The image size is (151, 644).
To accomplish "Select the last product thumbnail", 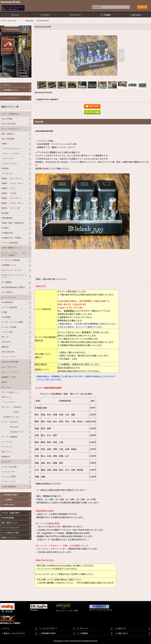I will tap(143, 85).
